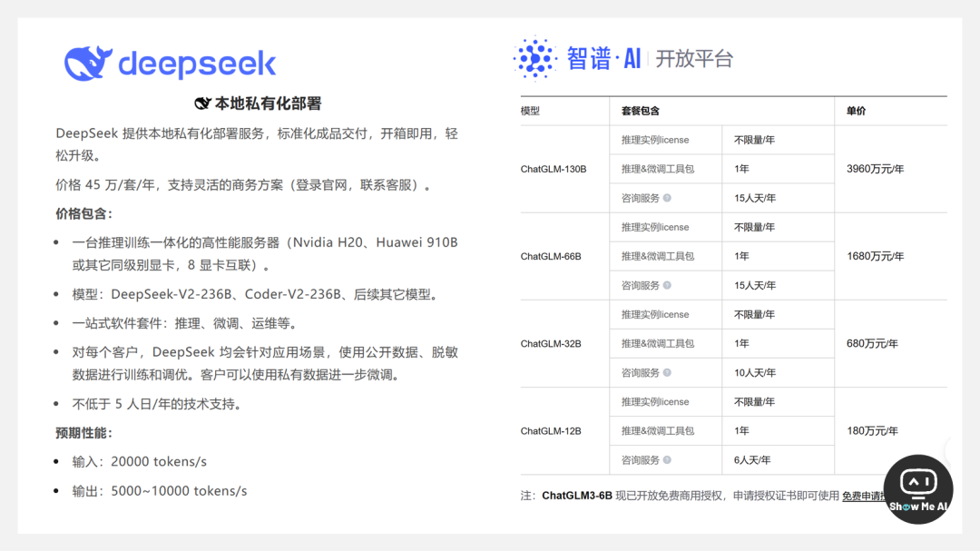Click the deepseek wordmark text
Image resolution: width=980 pixels, height=551 pixels.
coord(197,64)
